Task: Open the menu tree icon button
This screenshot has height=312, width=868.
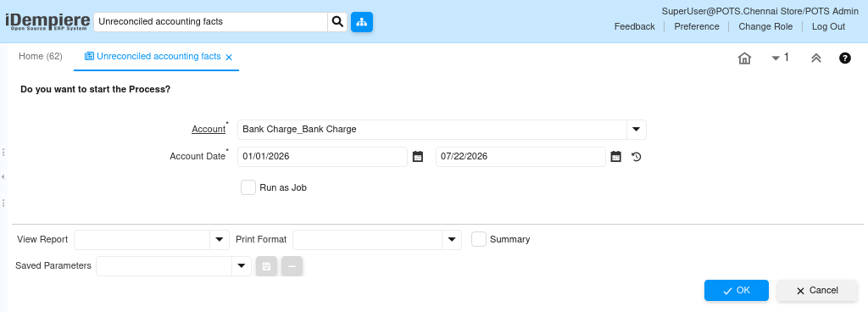Action: (362, 22)
